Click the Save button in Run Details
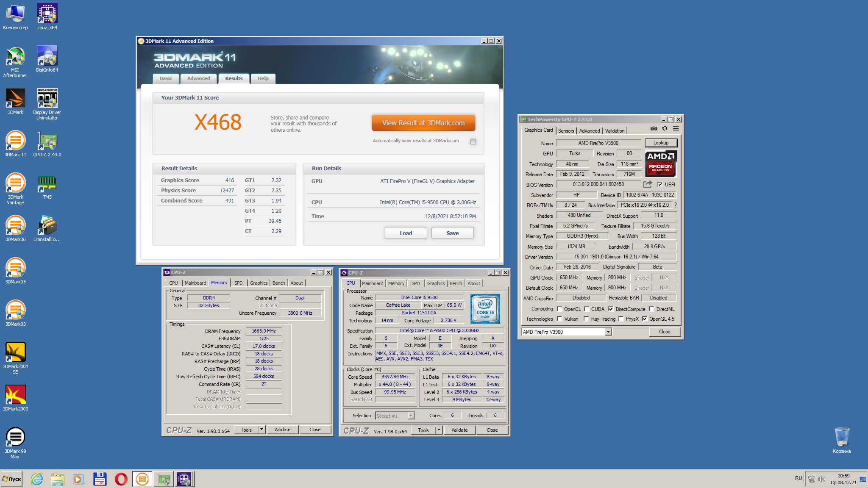Viewport: 868px width, 488px height. pos(452,233)
